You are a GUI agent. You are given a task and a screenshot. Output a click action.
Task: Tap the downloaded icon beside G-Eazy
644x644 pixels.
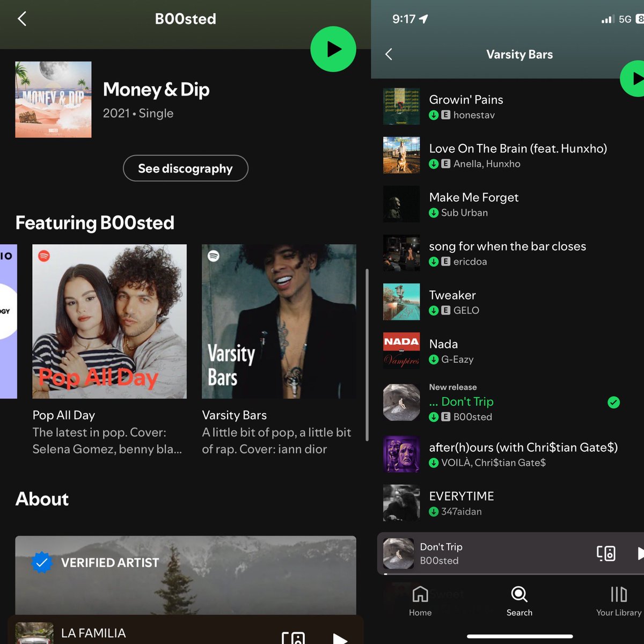[434, 359]
